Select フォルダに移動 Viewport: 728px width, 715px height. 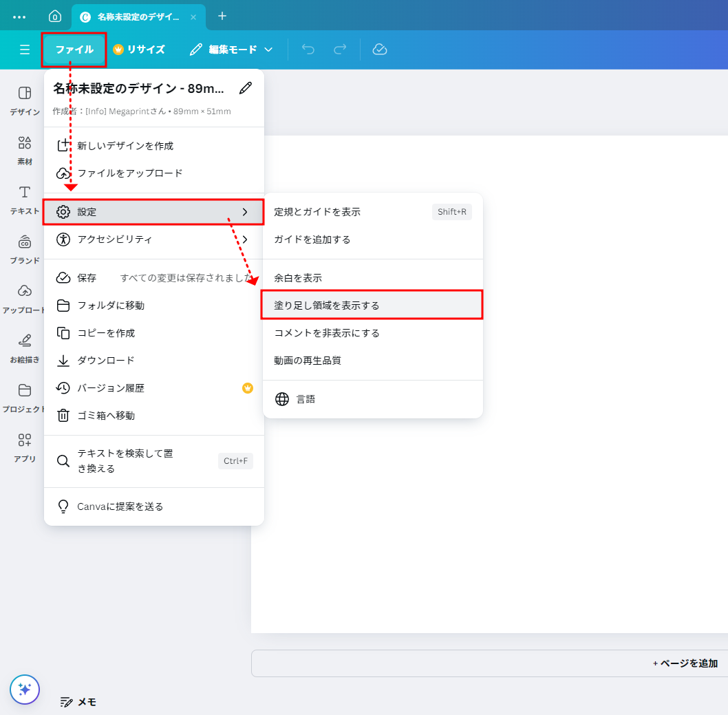154,305
